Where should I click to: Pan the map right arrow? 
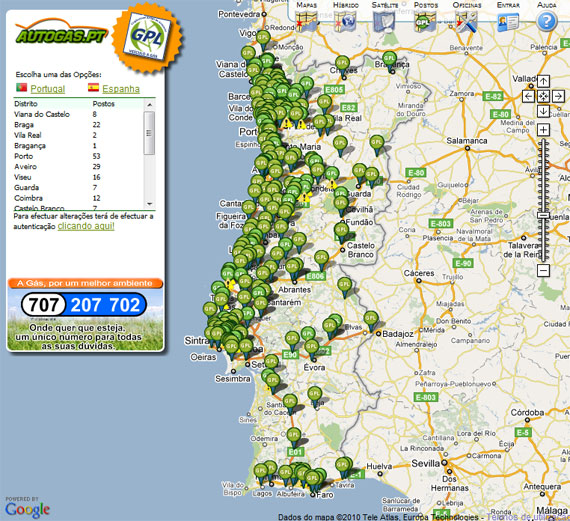558,96
